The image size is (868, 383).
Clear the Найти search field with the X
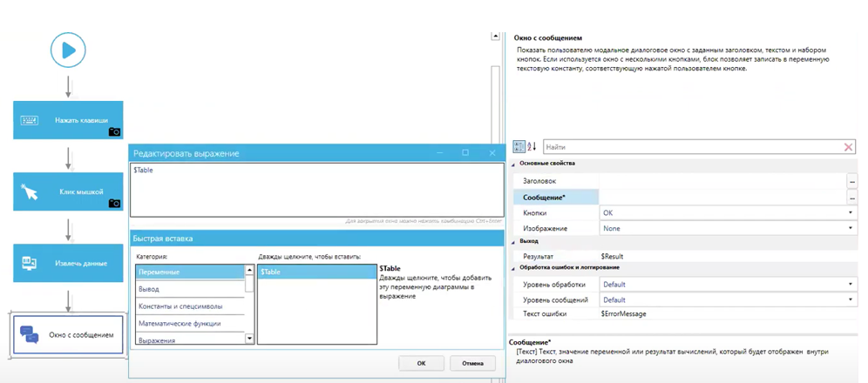tap(848, 148)
